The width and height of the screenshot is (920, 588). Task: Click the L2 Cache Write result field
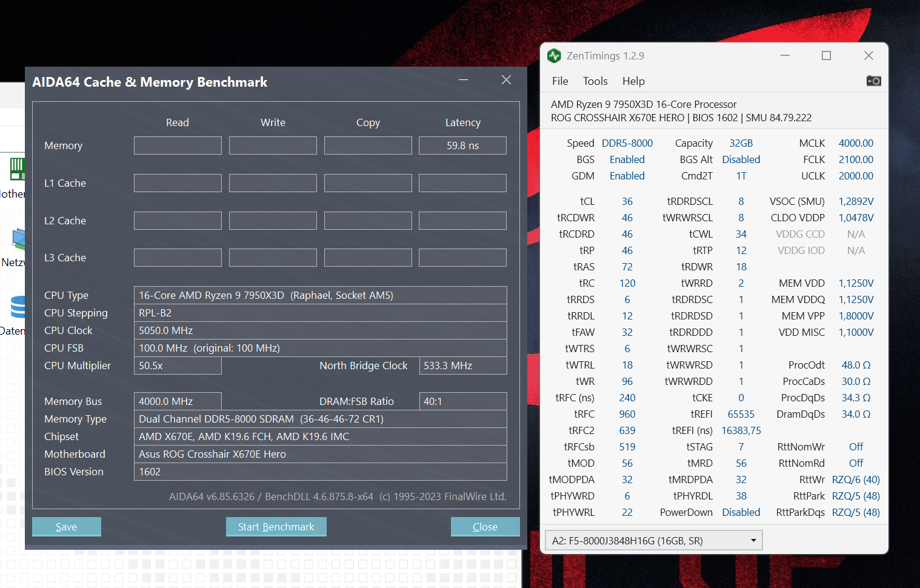tap(273, 221)
